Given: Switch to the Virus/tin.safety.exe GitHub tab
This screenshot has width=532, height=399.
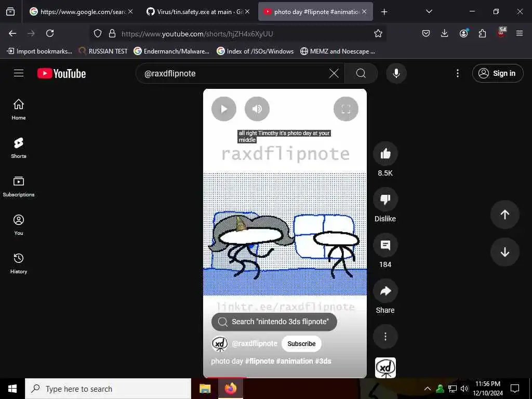Looking at the screenshot, I should pyautogui.click(x=198, y=12).
